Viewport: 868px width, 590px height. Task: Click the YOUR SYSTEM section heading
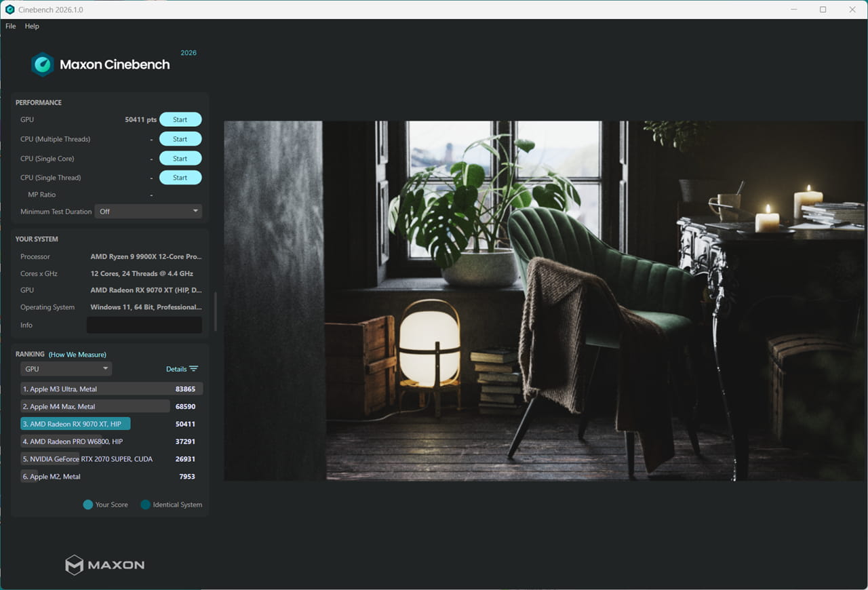[x=37, y=239]
